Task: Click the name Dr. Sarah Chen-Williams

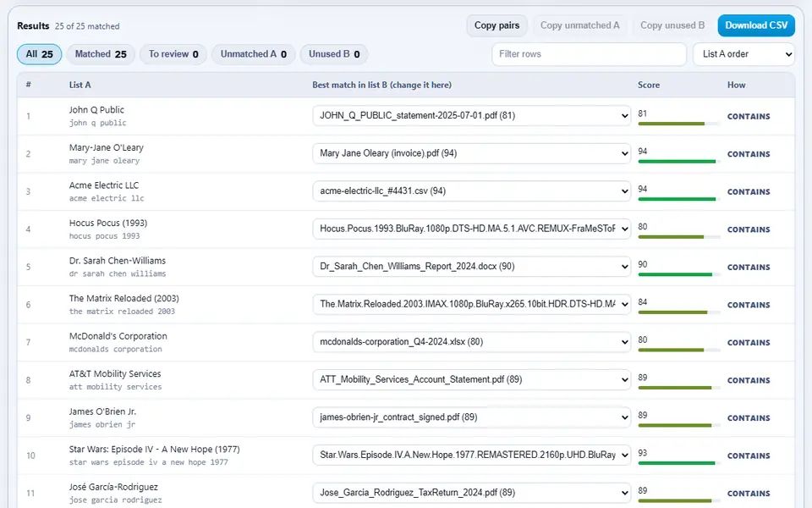Action: click(118, 261)
